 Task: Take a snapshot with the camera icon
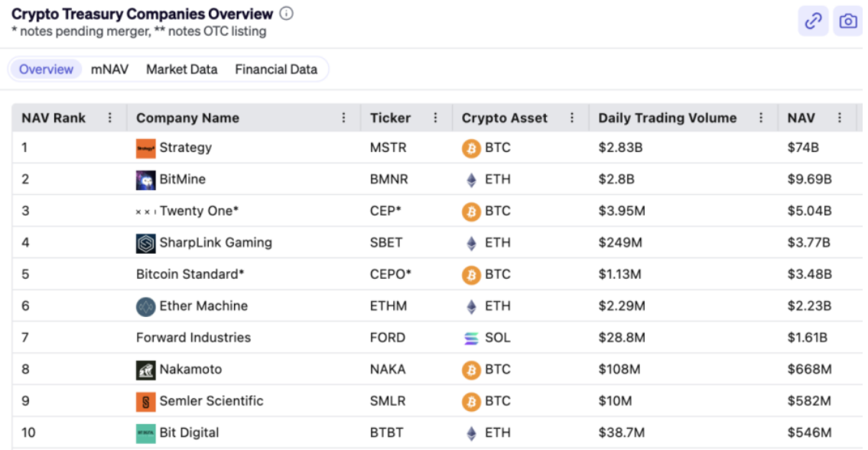(847, 21)
